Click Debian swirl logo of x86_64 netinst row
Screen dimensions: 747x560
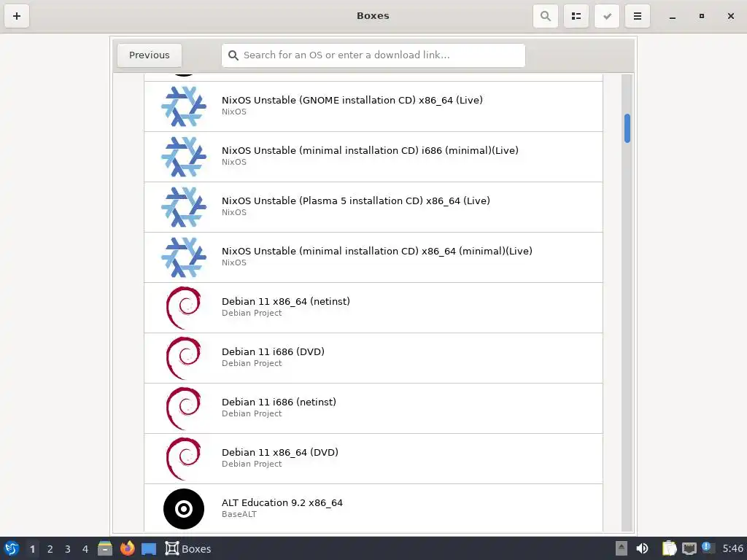point(184,308)
